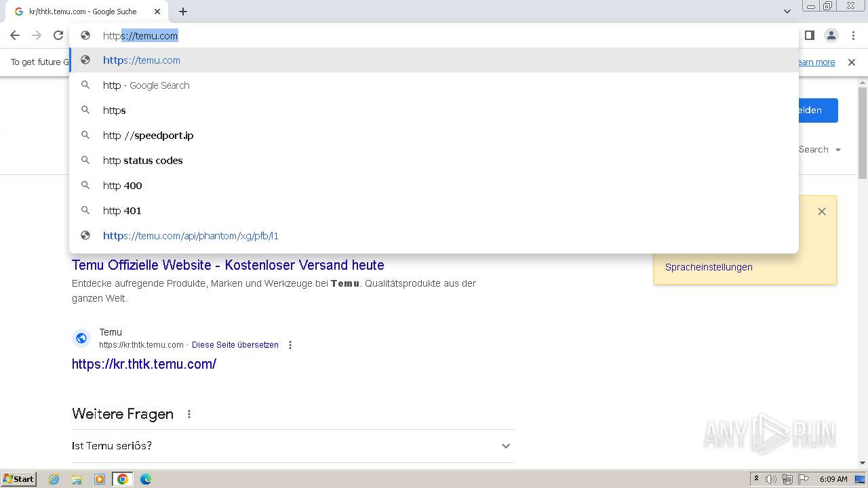Select the 'http - Google Search' suggestion
The width and height of the screenshot is (868, 488).
coord(434,85)
